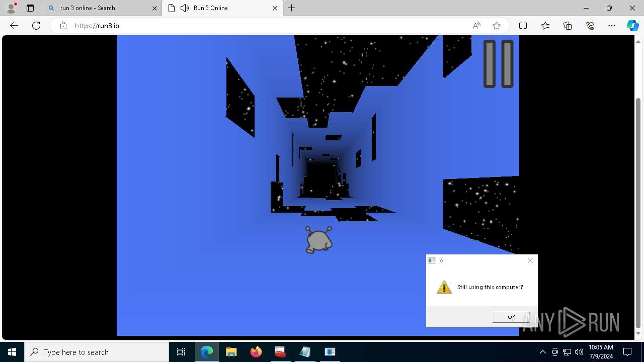Open Browser essentials
The height and width of the screenshot is (362, 644).
(x=590, y=26)
